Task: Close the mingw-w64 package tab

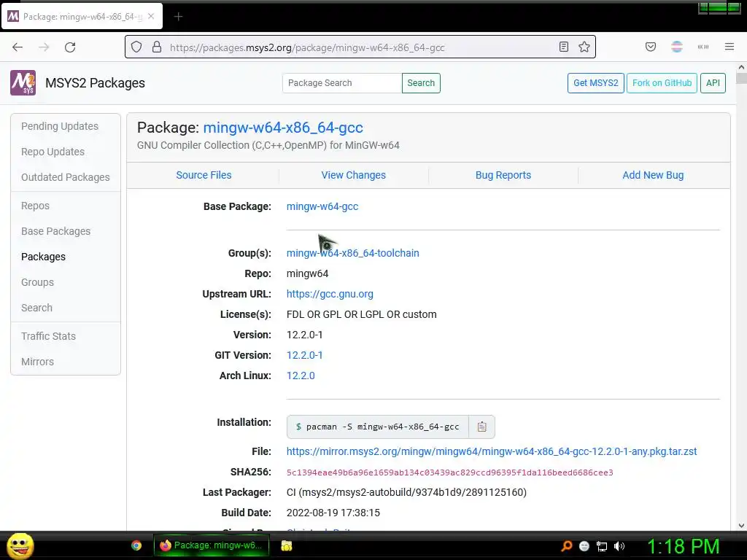Action: click(x=151, y=17)
